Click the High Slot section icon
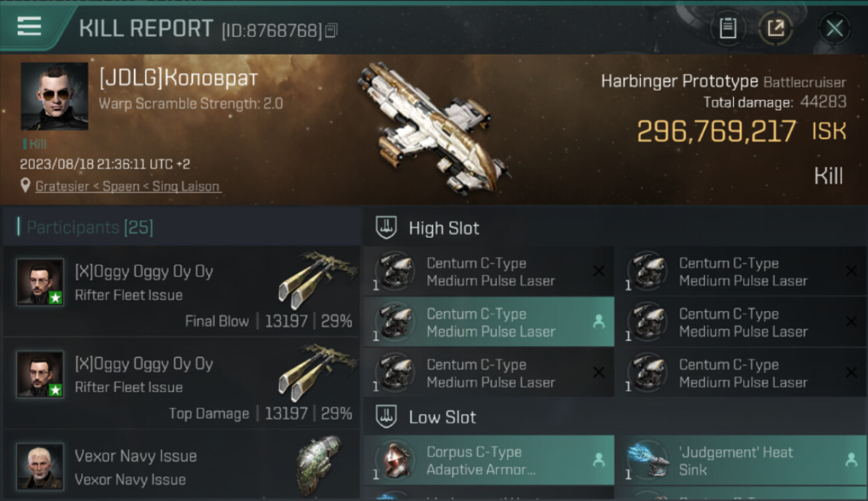The height and width of the screenshot is (501, 868). tap(386, 228)
